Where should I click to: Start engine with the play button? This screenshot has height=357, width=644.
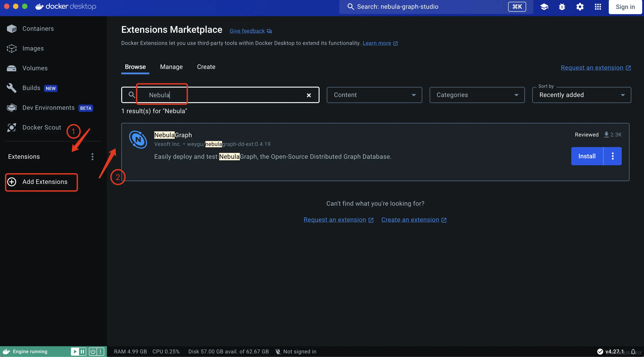click(75, 352)
